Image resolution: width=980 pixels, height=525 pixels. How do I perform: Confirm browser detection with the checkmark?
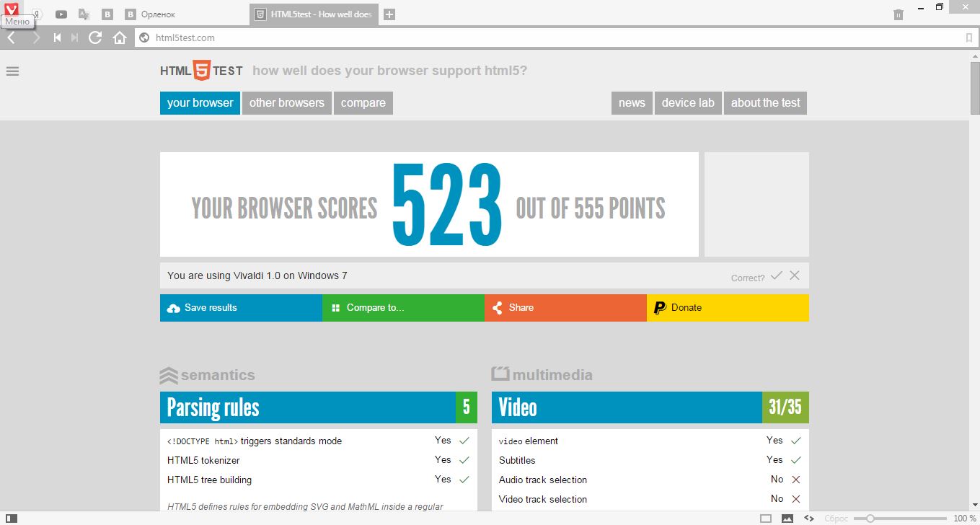tap(776, 275)
